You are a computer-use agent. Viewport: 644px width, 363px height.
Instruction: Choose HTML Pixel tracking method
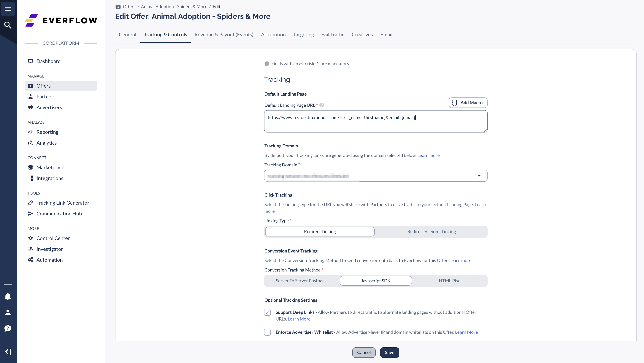click(450, 281)
